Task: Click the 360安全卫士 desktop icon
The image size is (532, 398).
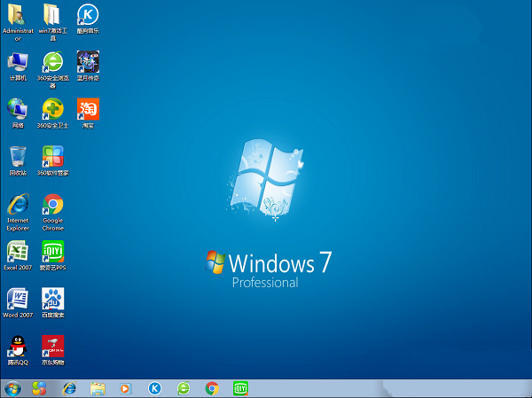Action: [52, 110]
